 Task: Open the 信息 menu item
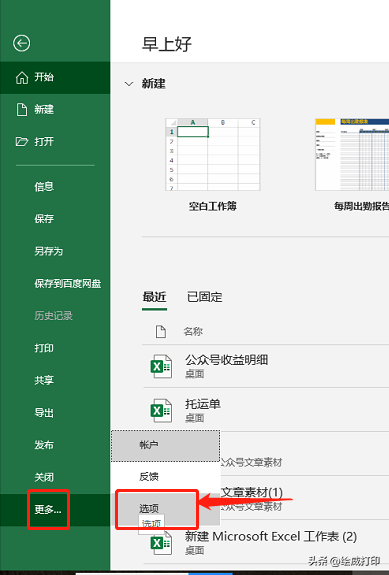click(x=44, y=187)
